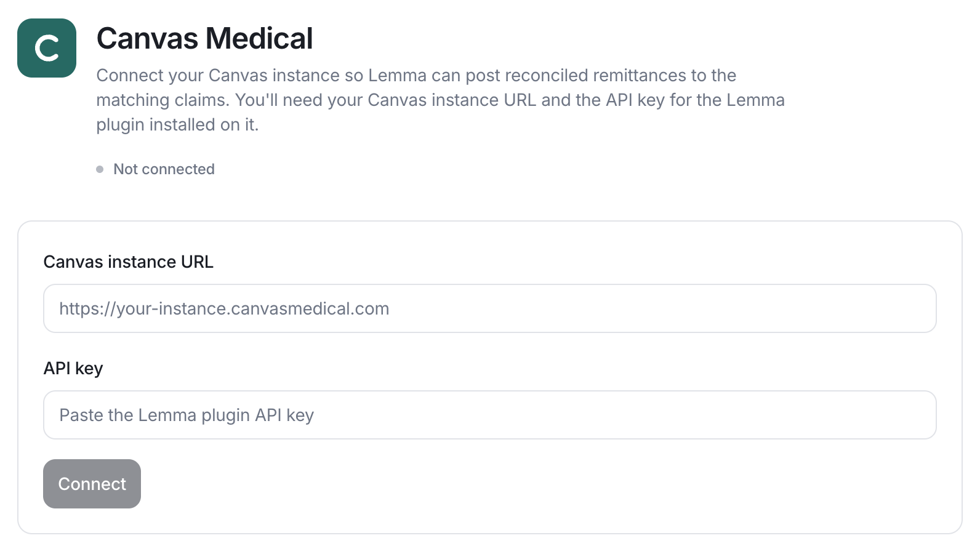Click the word Canvas in the title
980x554 pixels.
coord(148,38)
